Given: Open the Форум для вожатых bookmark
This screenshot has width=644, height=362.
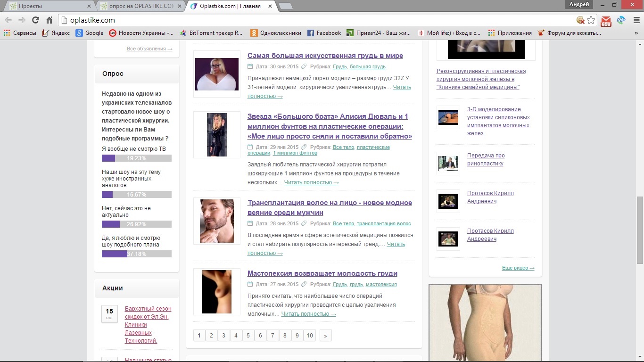Looking at the screenshot, I should [x=569, y=33].
